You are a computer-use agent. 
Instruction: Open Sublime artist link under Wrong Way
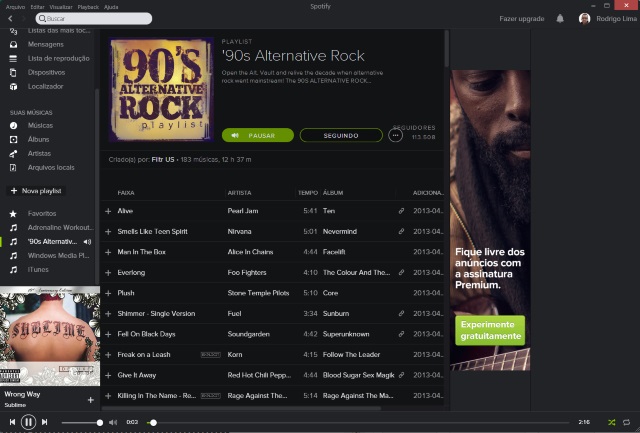point(15,405)
